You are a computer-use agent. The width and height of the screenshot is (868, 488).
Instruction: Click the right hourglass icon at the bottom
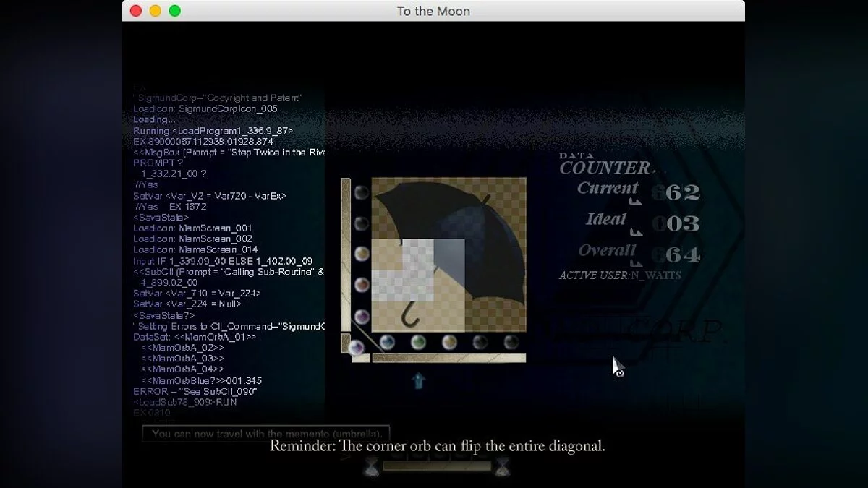pos(502,468)
